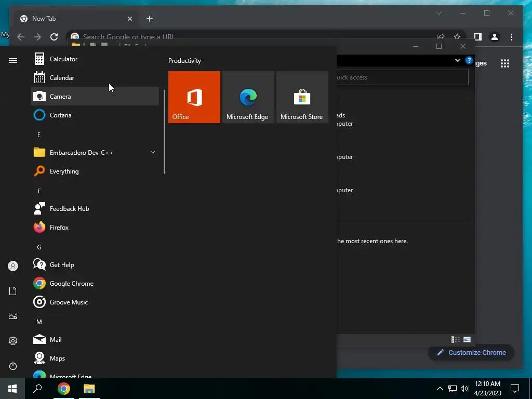The image size is (532, 399).
Task: Open Get Help app
Action: click(95, 264)
